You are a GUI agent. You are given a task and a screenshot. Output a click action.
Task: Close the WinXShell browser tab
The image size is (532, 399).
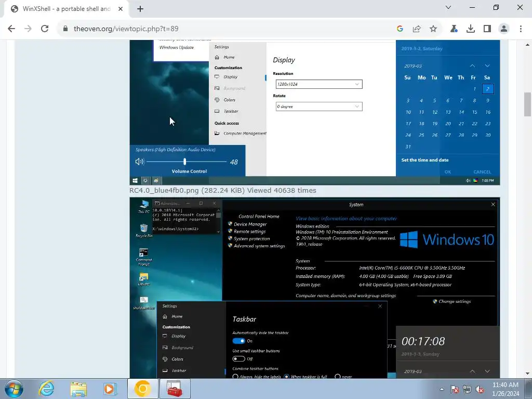[121, 9]
